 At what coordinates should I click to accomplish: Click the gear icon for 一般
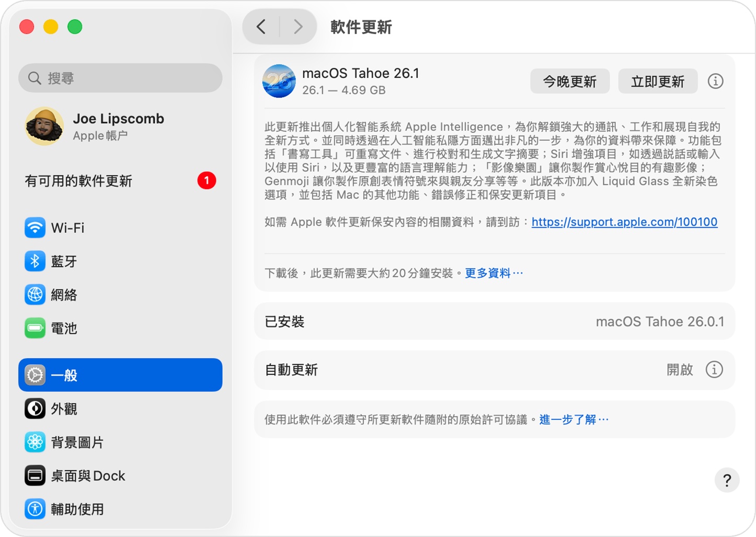[35, 375]
